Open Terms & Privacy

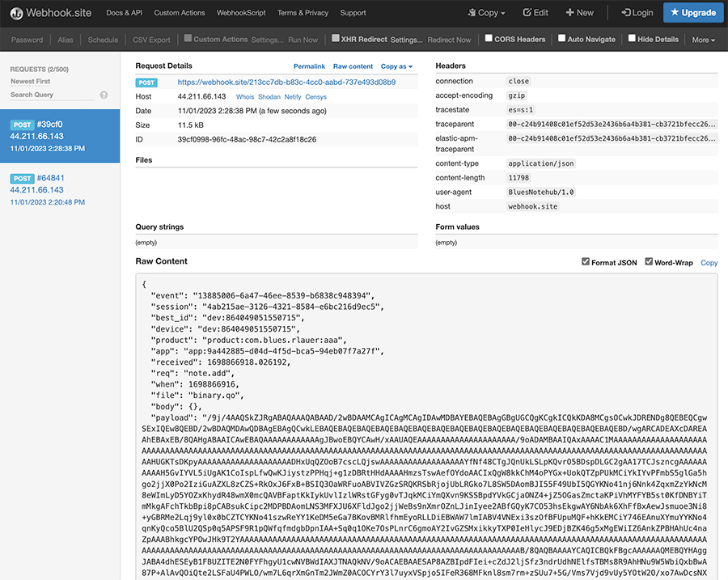click(x=303, y=13)
